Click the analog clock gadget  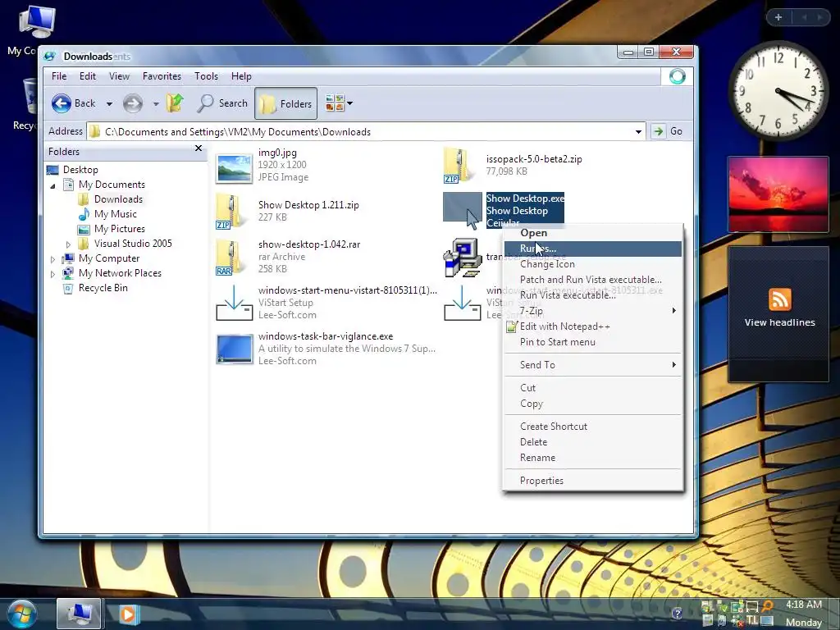(x=778, y=91)
